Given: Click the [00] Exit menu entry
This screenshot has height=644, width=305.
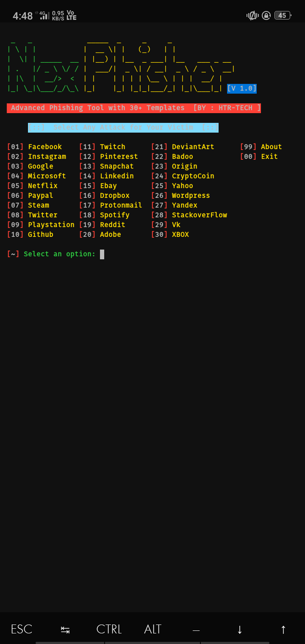Looking at the screenshot, I should pyautogui.click(x=259, y=156).
